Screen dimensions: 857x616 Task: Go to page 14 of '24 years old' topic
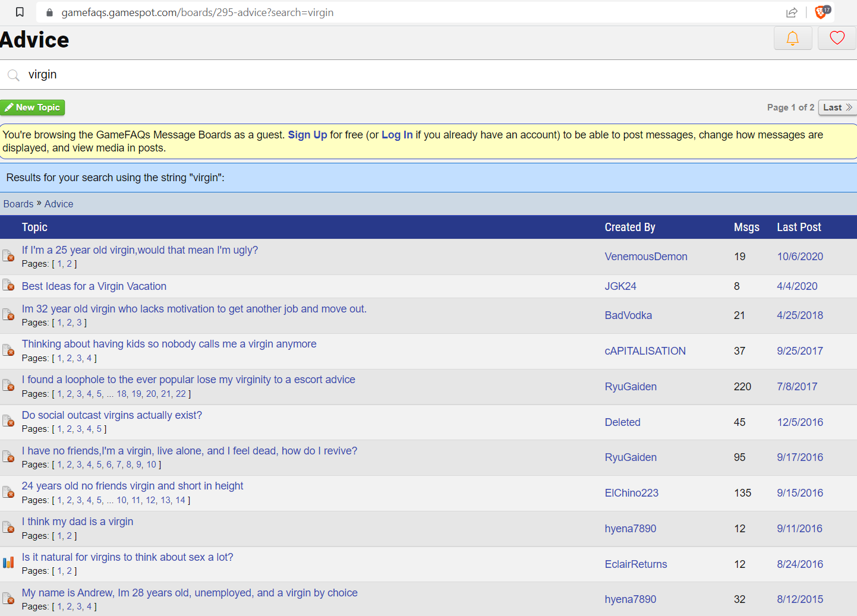(x=180, y=500)
